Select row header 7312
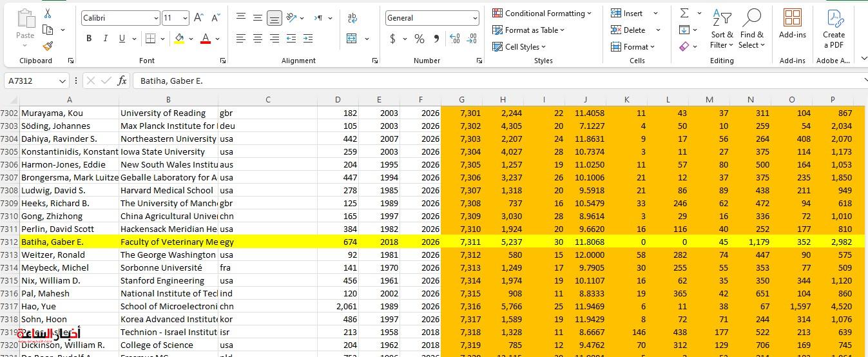Screen dimensions: 868x357 (10, 242)
